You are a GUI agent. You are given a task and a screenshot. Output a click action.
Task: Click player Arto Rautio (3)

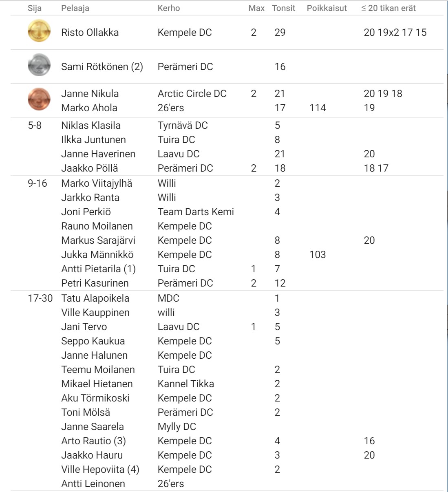[x=93, y=441]
